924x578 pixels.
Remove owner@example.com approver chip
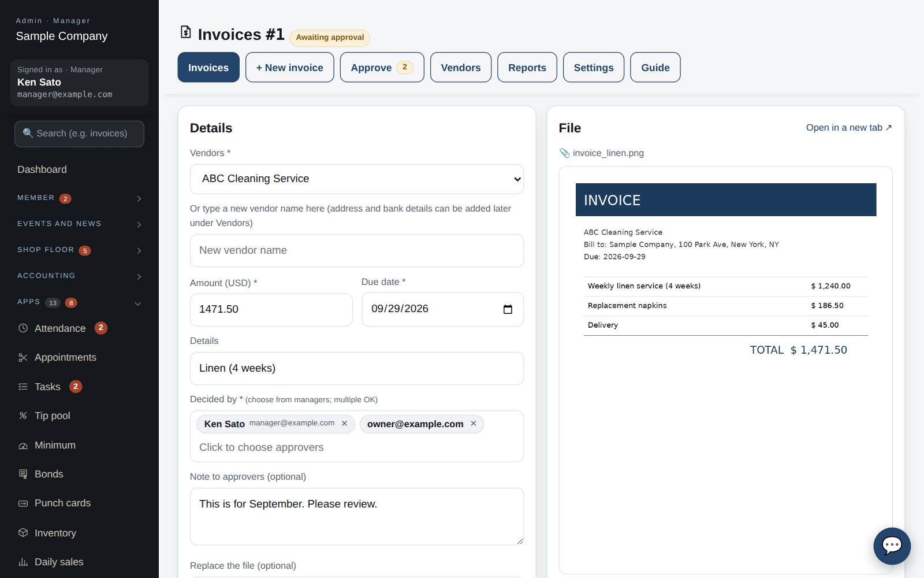click(x=474, y=424)
